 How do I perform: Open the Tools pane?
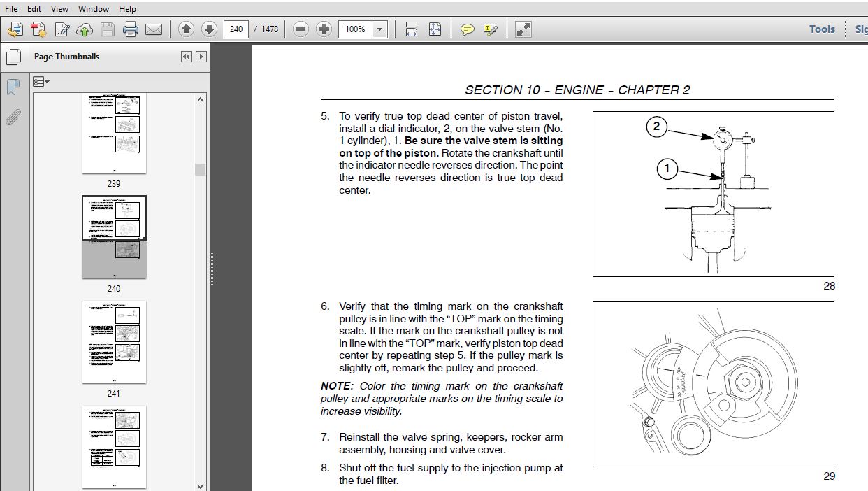[822, 29]
